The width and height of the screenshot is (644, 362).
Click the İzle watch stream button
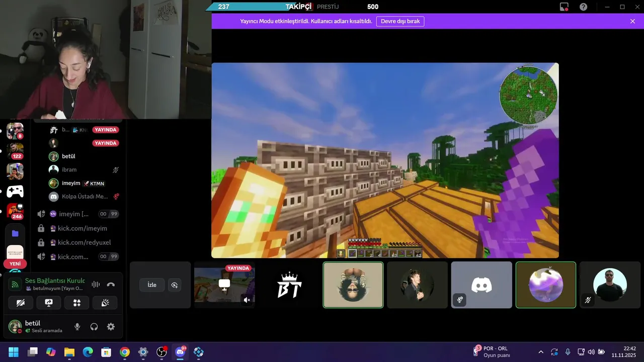click(x=152, y=285)
